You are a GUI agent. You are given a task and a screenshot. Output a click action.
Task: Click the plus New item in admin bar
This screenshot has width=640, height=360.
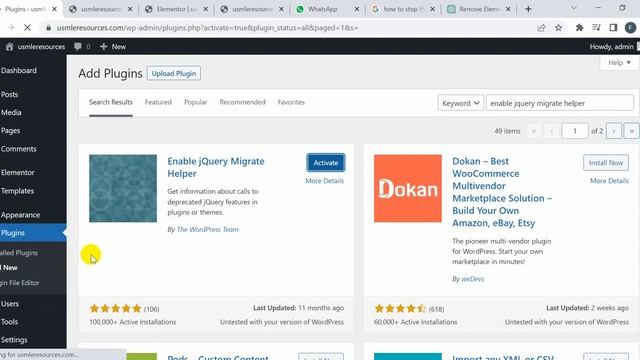point(113,47)
